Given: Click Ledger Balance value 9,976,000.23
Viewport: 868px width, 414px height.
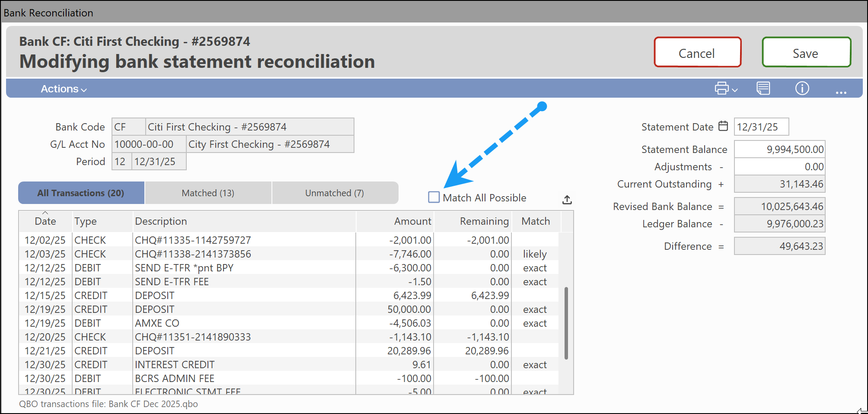Looking at the screenshot, I should click(780, 223).
